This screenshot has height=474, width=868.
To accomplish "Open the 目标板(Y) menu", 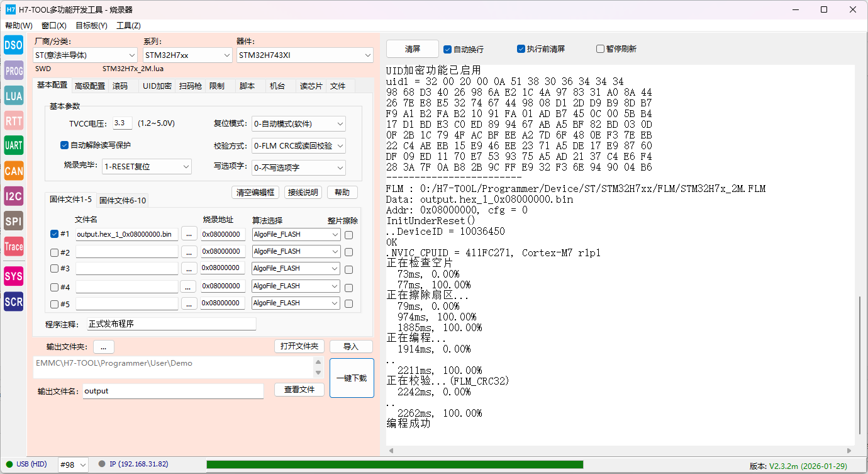I will (92, 26).
